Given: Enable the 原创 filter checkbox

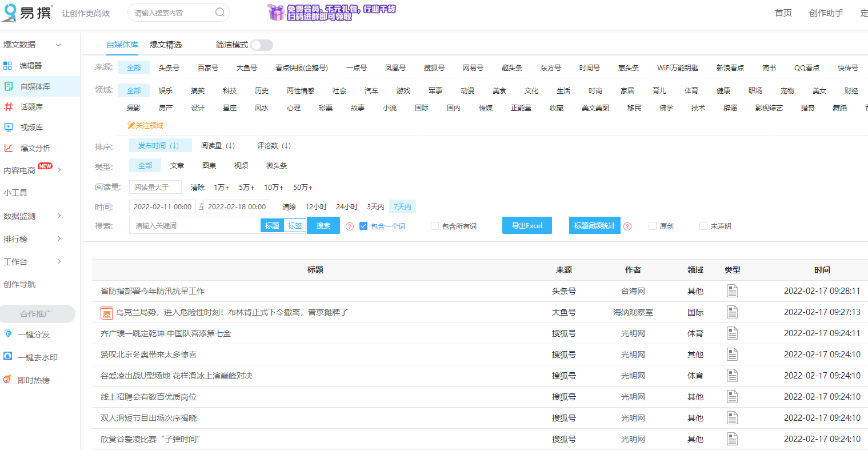Looking at the screenshot, I should 652,226.
